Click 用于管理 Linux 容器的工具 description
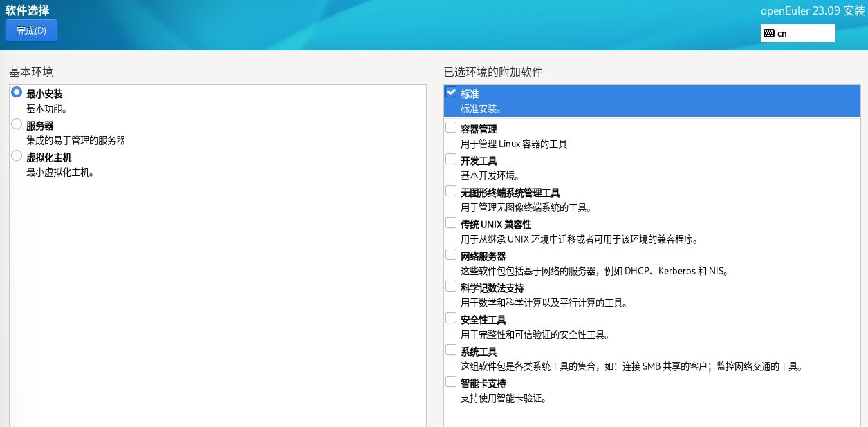 [x=514, y=144]
